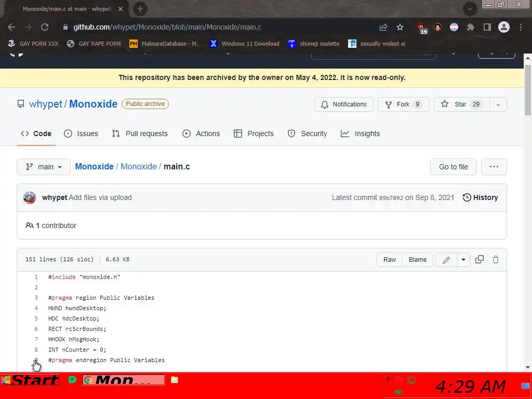Screen dimensions: 532x399
Task: Select line number 5 in the code
Action: (x=36, y=318)
